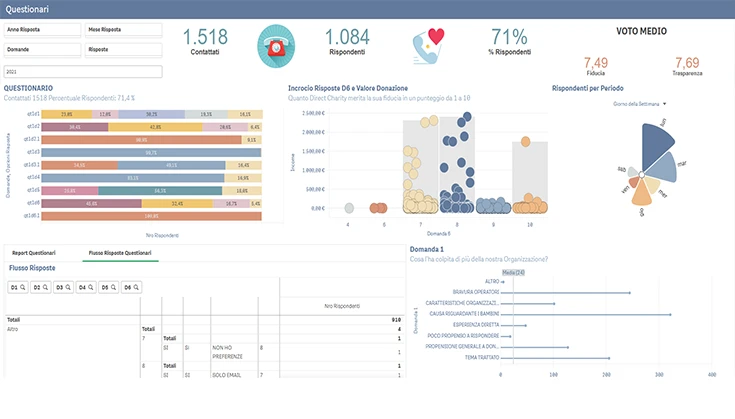The image size is (735, 419).
Task: Click the SOLO EMAIL cell
Action: pos(226,375)
